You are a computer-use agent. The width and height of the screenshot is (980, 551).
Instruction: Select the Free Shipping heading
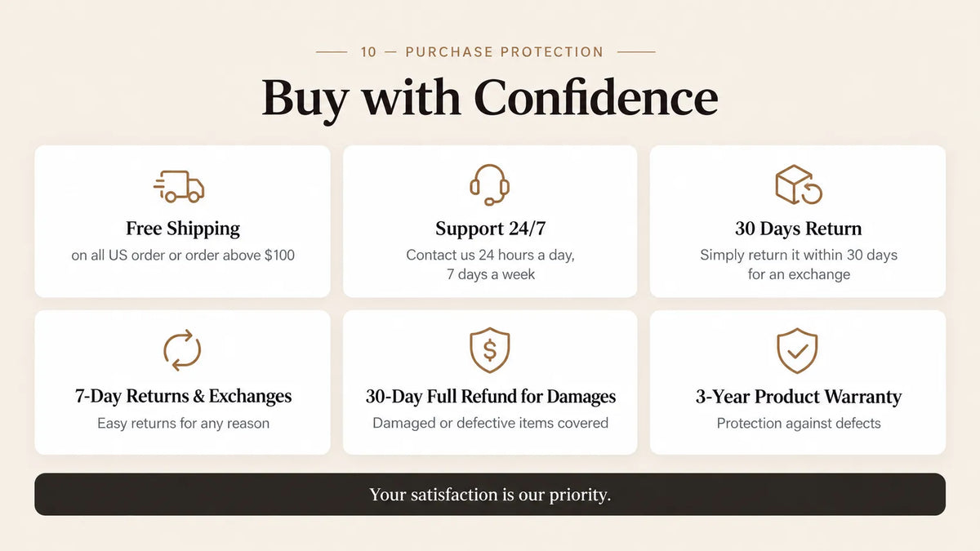(x=183, y=229)
